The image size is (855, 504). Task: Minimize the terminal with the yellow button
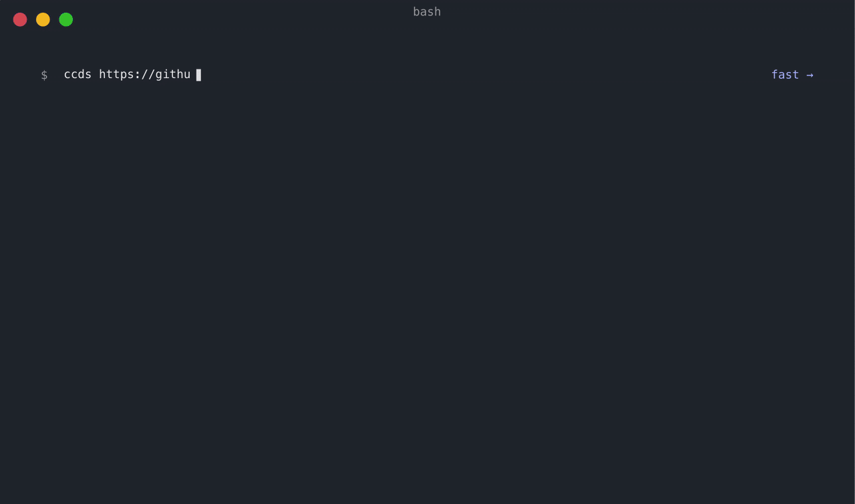point(43,19)
